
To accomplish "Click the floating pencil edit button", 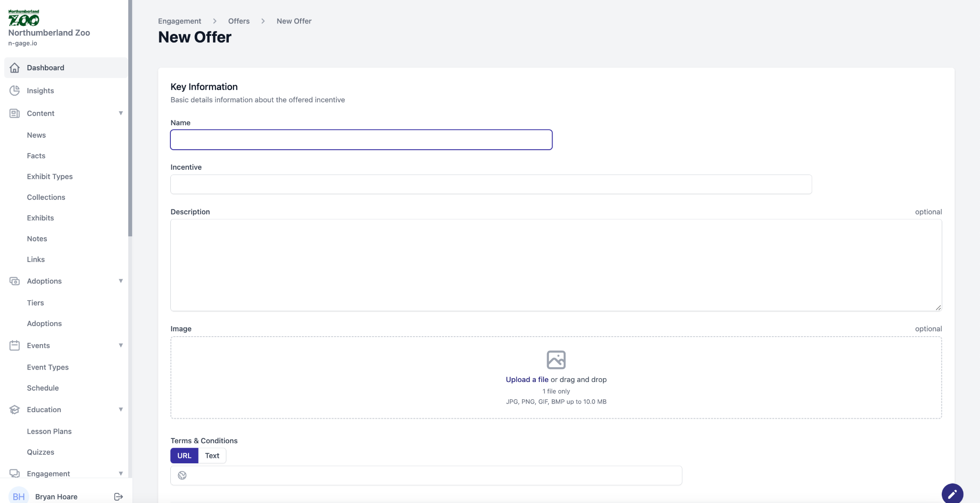I will 952,493.
